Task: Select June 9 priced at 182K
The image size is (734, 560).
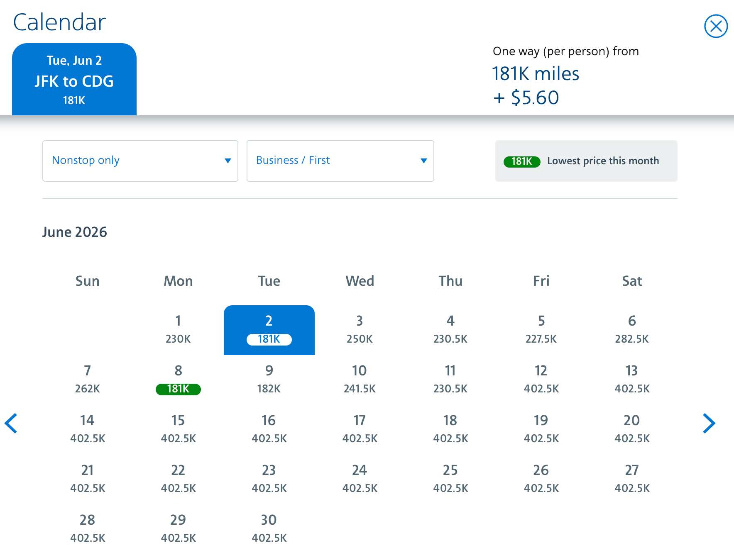Action: (269, 379)
